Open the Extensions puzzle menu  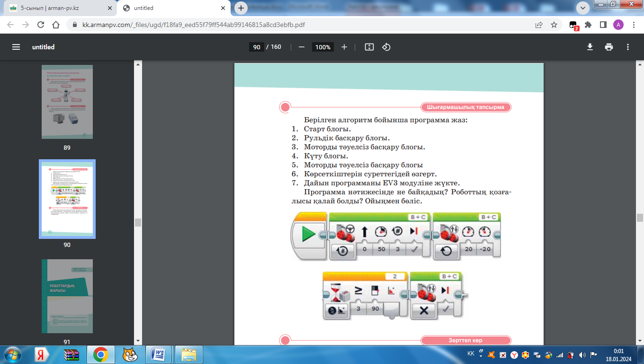pos(588,25)
